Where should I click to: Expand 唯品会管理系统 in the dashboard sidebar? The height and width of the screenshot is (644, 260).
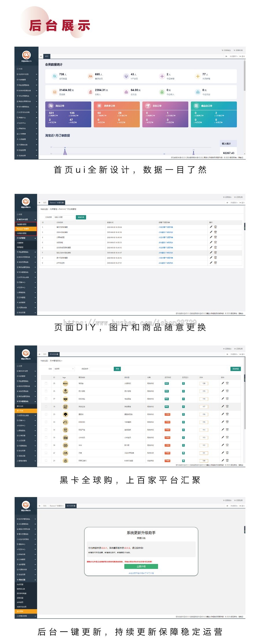coord(27,101)
